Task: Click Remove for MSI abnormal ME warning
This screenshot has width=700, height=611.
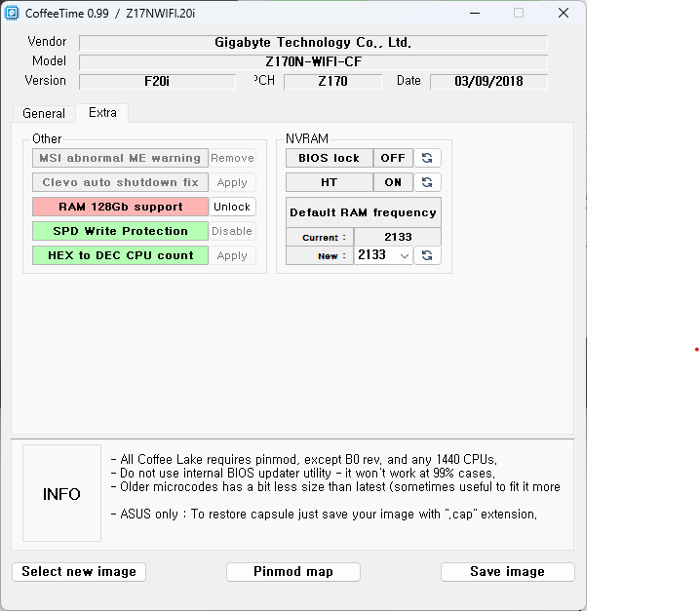Action: 232,158
